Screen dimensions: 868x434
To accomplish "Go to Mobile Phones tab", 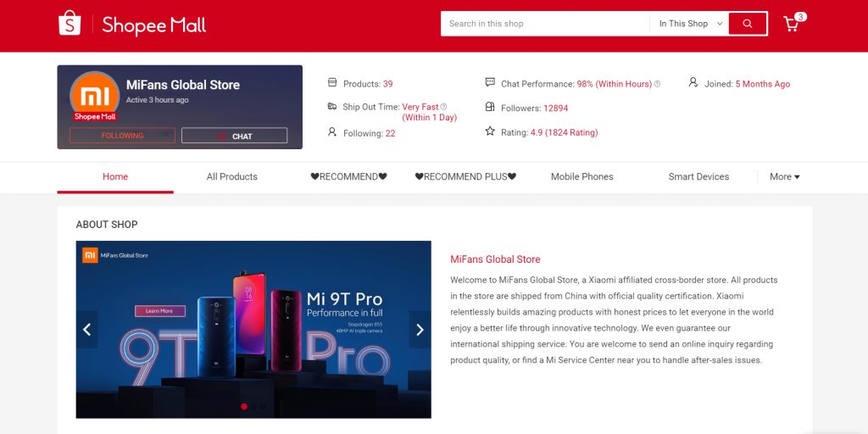I will pyautogui.click(x=581, y=176).
